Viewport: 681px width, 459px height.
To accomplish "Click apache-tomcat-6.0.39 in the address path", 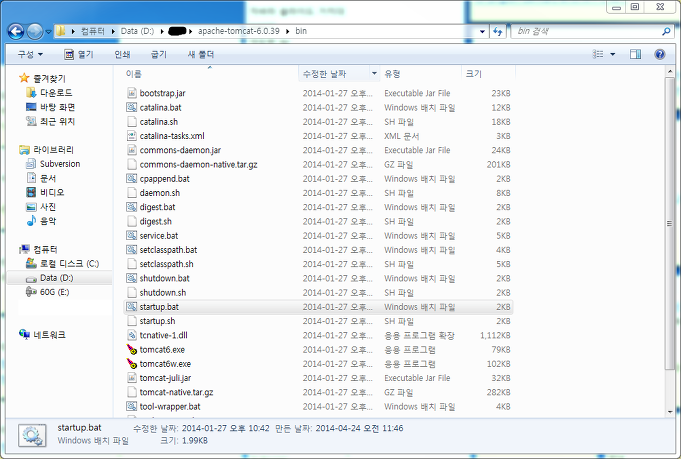I will tap(238, 31).
